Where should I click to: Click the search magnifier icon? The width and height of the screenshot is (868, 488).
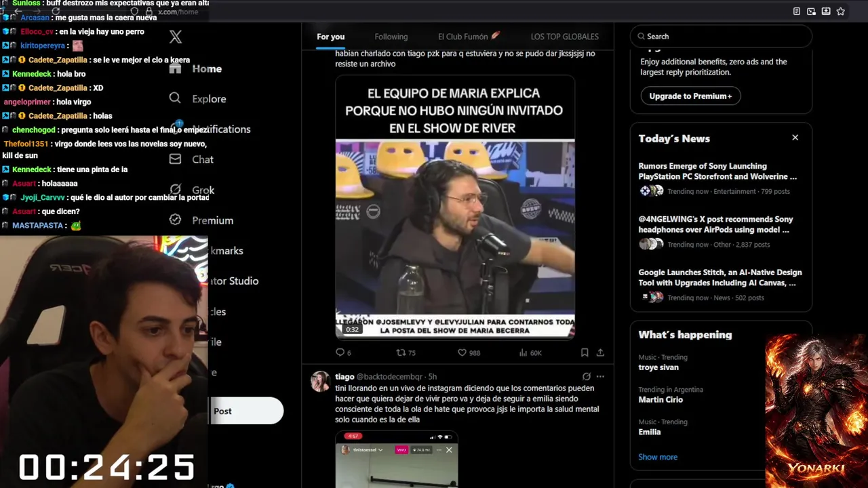640,37
